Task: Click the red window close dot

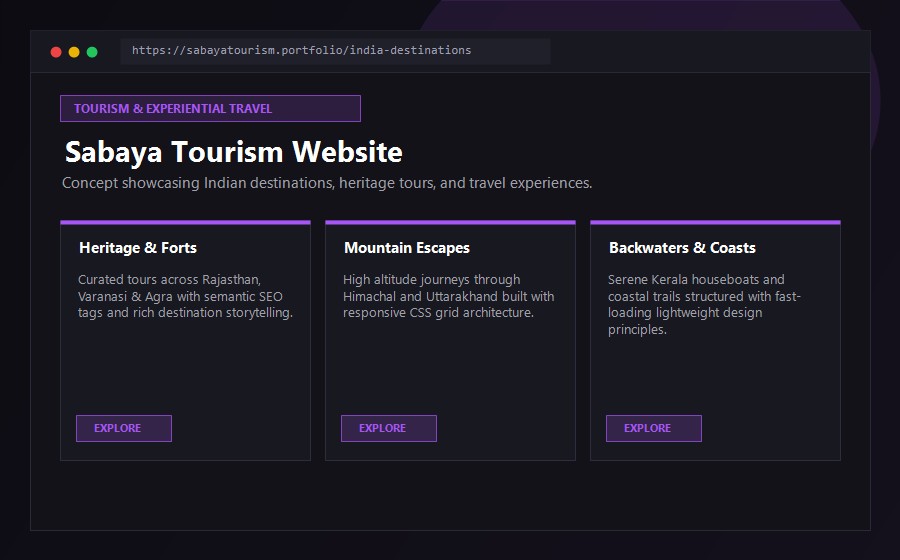Action: coord(56,52)
